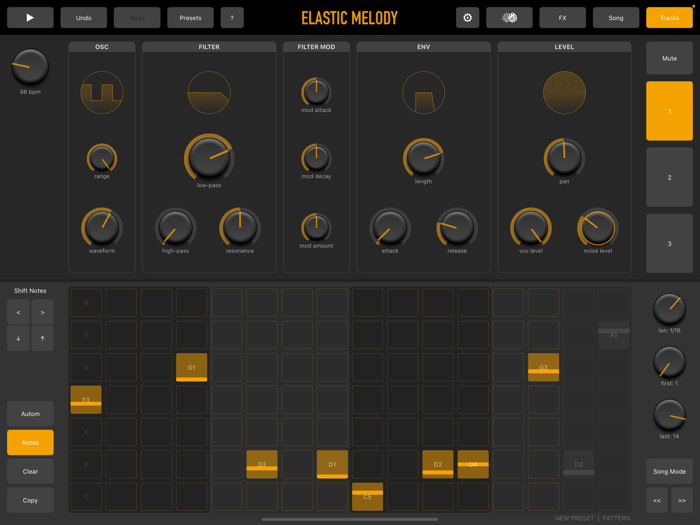Viewport: 700px width, 525px height.
Task: Click the oscillator range knob
Action: [102, 158]
